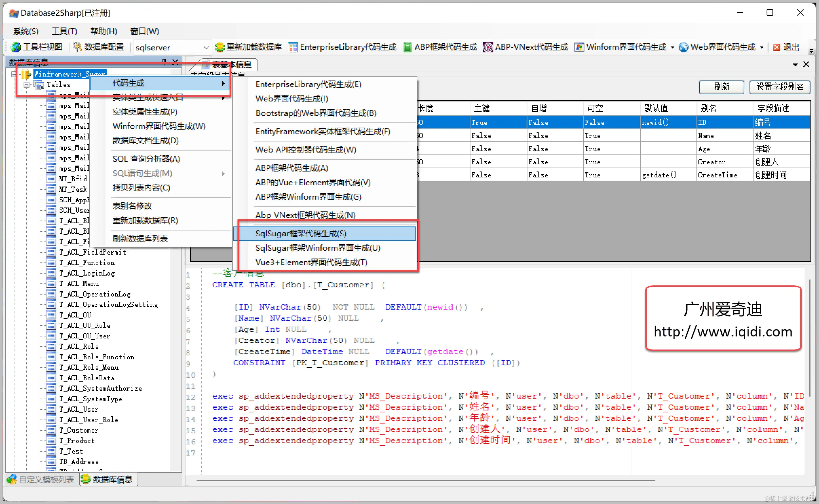Screen dimensions: 819x504
Task: Click the SQL editor horizontal scrollbar
Action: (x=425, y=480)
